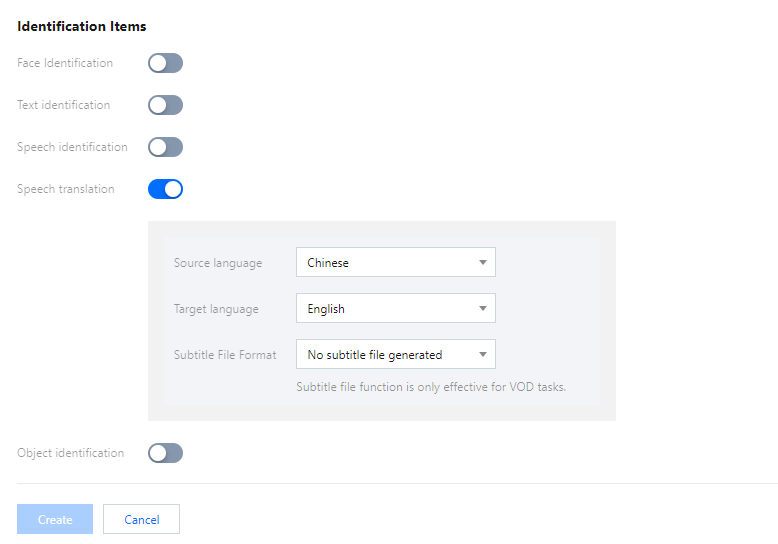778x544 pixels.
Task: Click the Object identification label
Action: (x=71, y=453)
